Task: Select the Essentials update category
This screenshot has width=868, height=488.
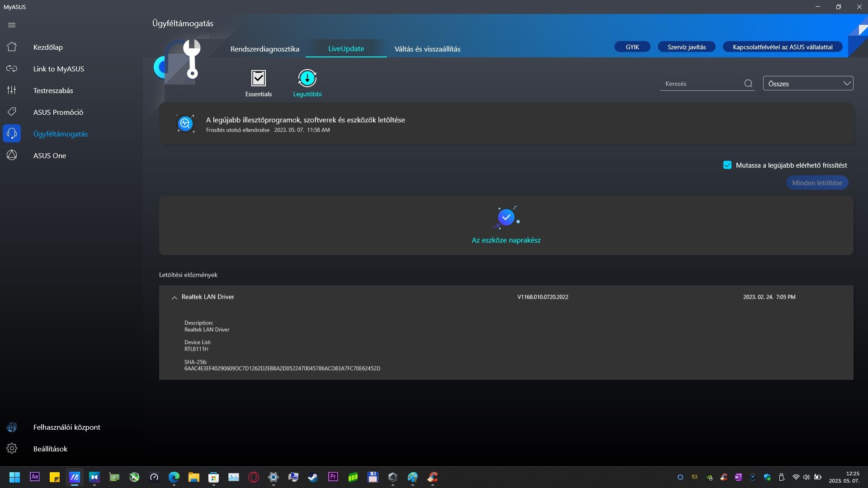Action: pos(259,83)
